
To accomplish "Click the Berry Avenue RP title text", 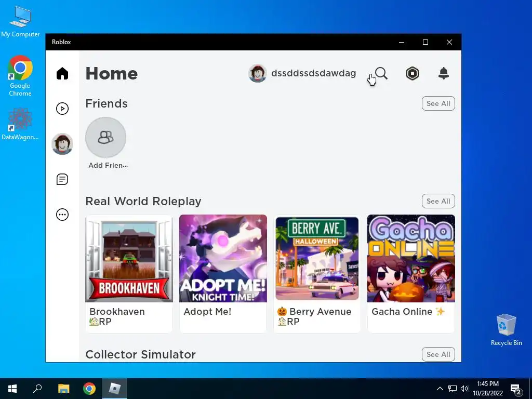I will point(314,316).
